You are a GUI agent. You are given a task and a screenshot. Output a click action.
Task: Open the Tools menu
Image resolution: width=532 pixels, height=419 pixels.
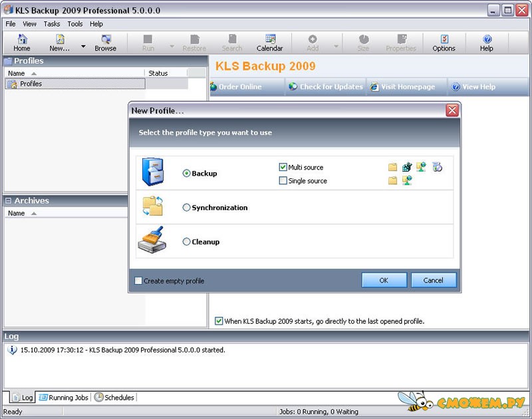75,24
